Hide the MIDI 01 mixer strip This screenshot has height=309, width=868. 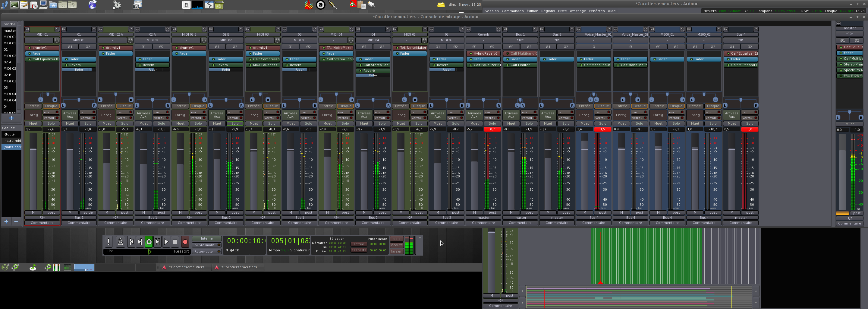tap(57, 29)
